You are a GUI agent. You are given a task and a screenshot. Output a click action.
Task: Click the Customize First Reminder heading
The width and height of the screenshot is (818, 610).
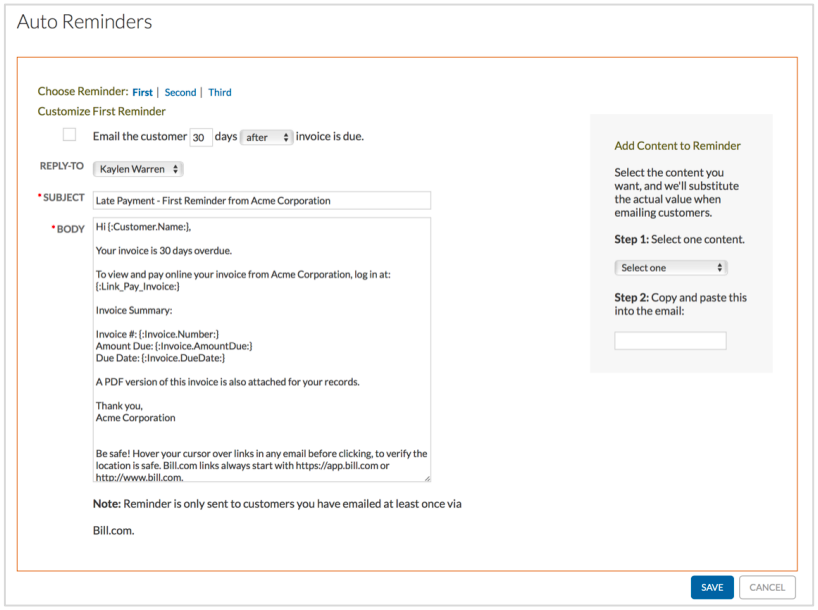click(102, 111)
